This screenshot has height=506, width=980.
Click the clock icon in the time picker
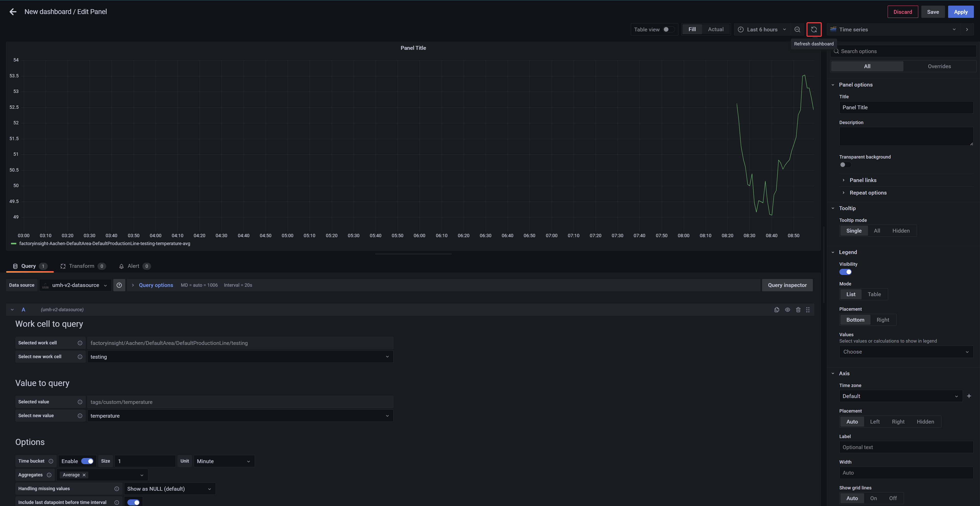pyautogui.click(x=740, y=29)
